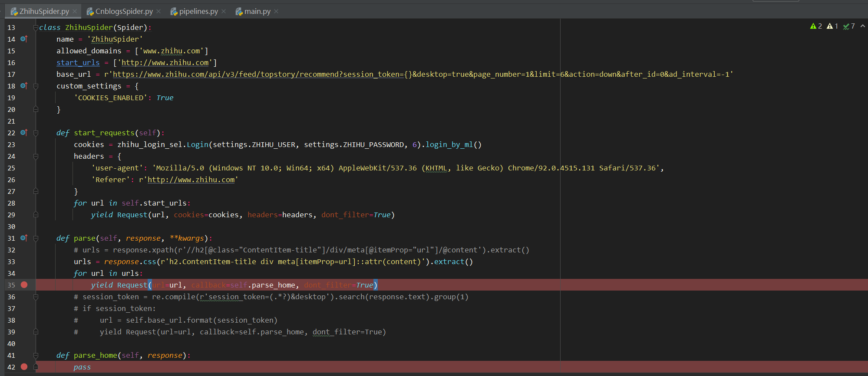The width and height of the screenshot is (868, 376).
Task: Close the CnblogsSpider.py tab
Action: coord(158,11)
